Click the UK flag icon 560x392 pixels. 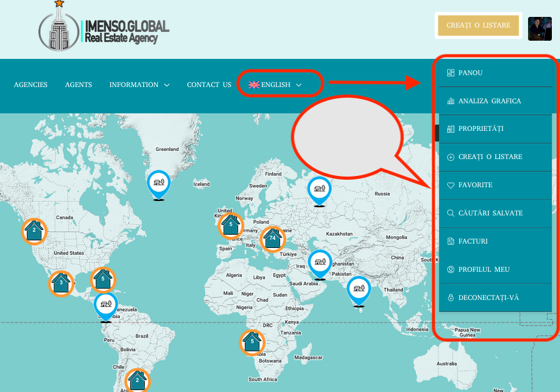point(254,85)
